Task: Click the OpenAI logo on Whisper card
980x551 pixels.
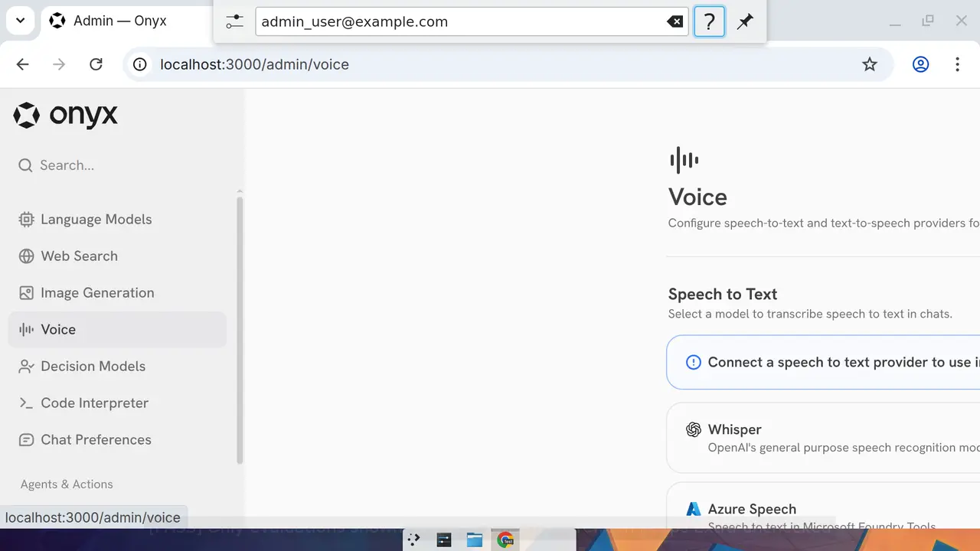Action: coord(694,430)
